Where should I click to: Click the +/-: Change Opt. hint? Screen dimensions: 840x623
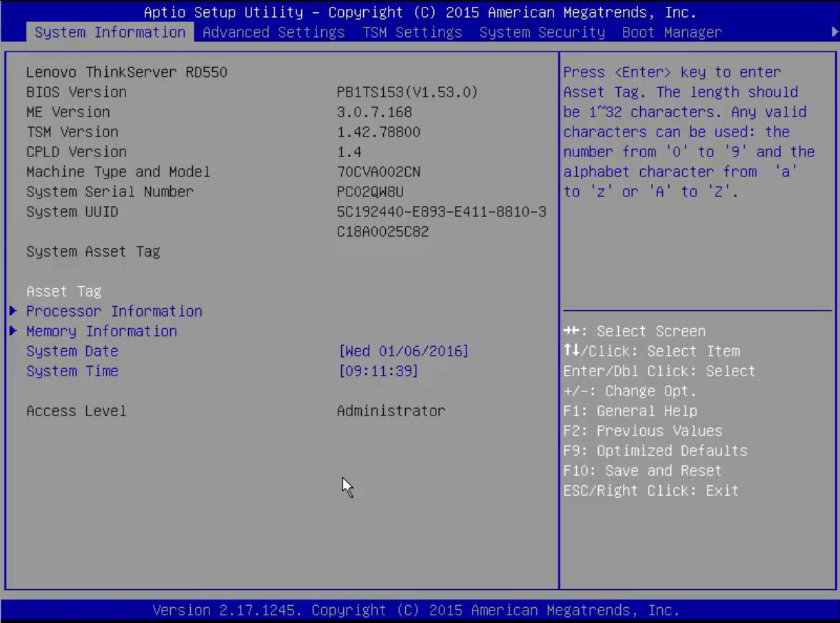(x=631, y=391)
